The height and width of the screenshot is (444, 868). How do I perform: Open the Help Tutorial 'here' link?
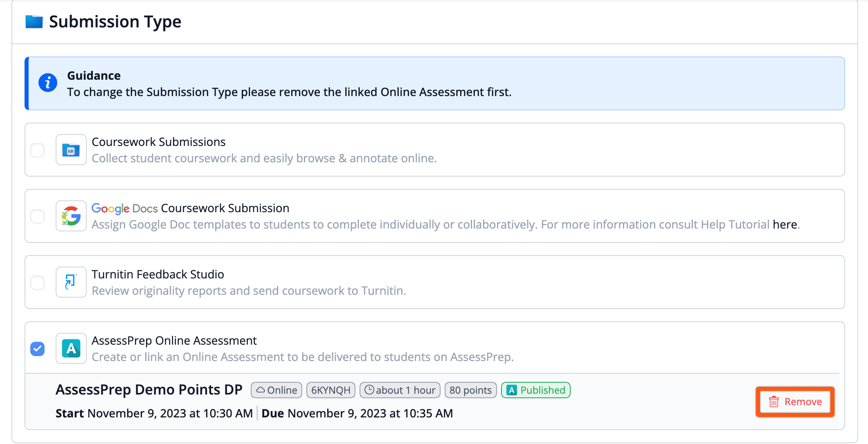[x=785, y=224]
